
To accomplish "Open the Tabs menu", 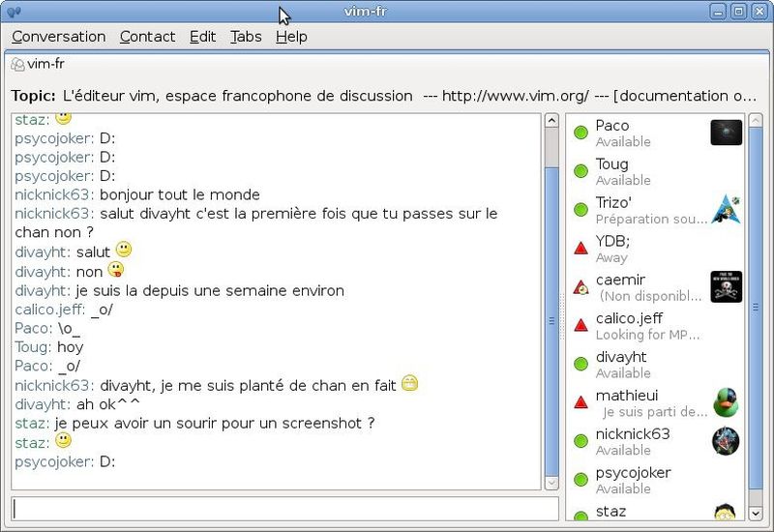I will [246, 37].
